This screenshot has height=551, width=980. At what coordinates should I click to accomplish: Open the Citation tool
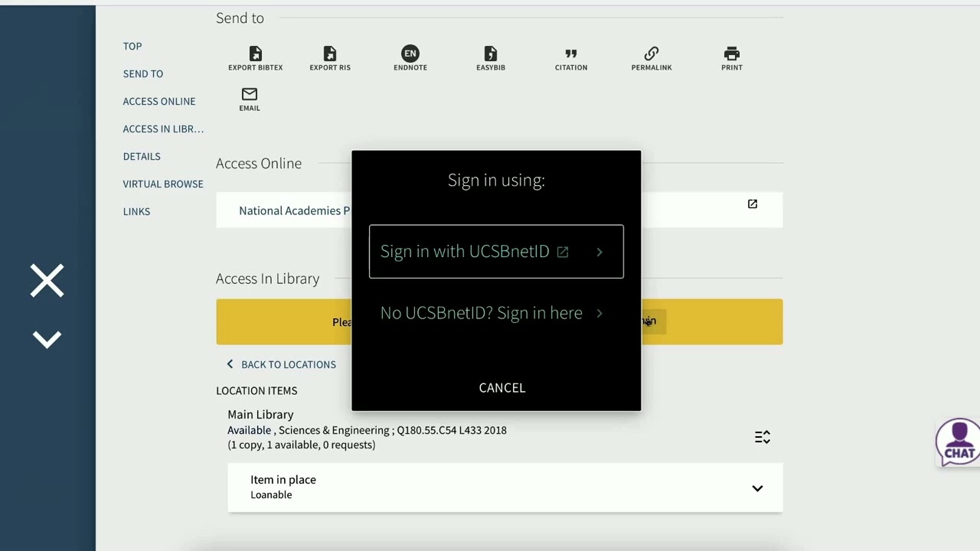point(571,58)
